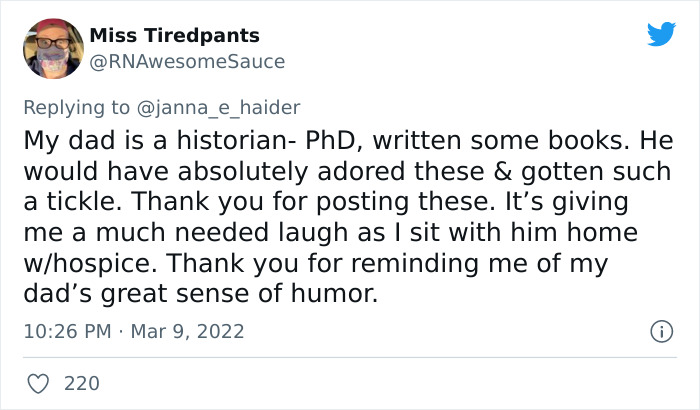700x410 pixels.
Task: Open Miss Tiredpants profile avatar
Action: (x=53, y=49)
